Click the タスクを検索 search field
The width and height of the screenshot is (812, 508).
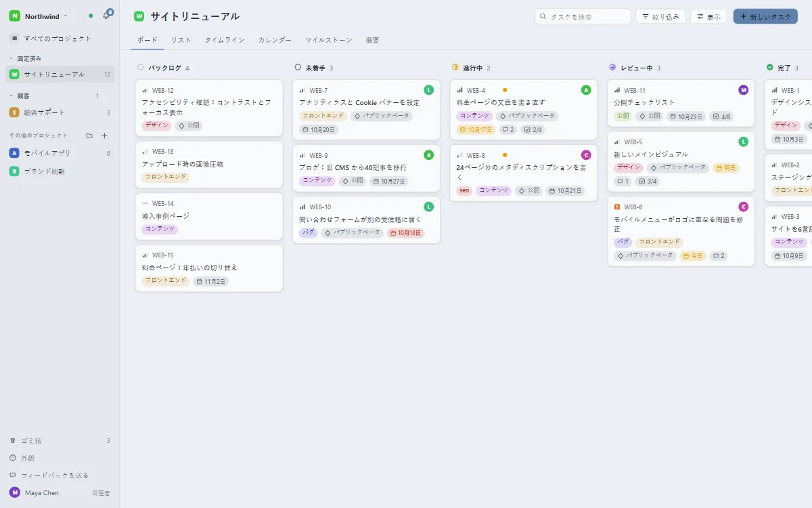click(x=583, y=16)
